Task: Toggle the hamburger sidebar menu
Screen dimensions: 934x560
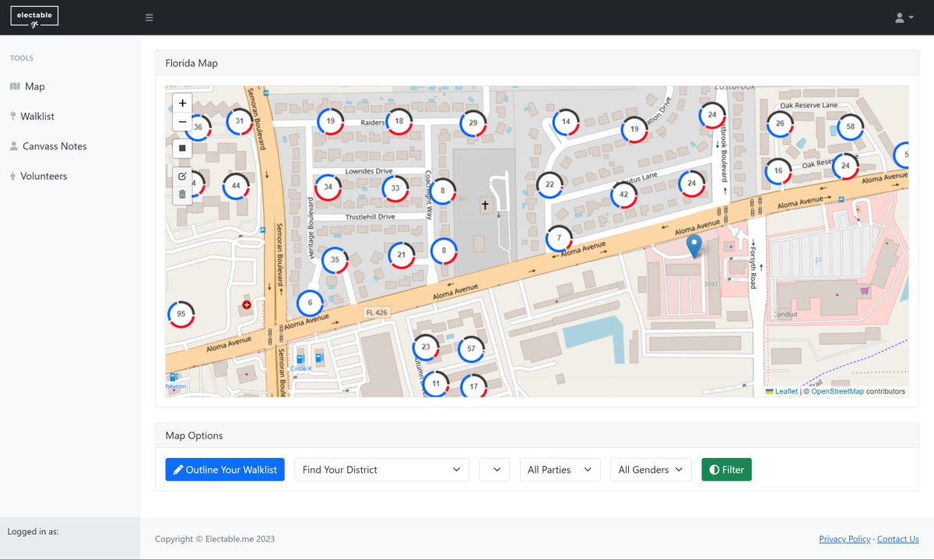Action: coord(149,17)
